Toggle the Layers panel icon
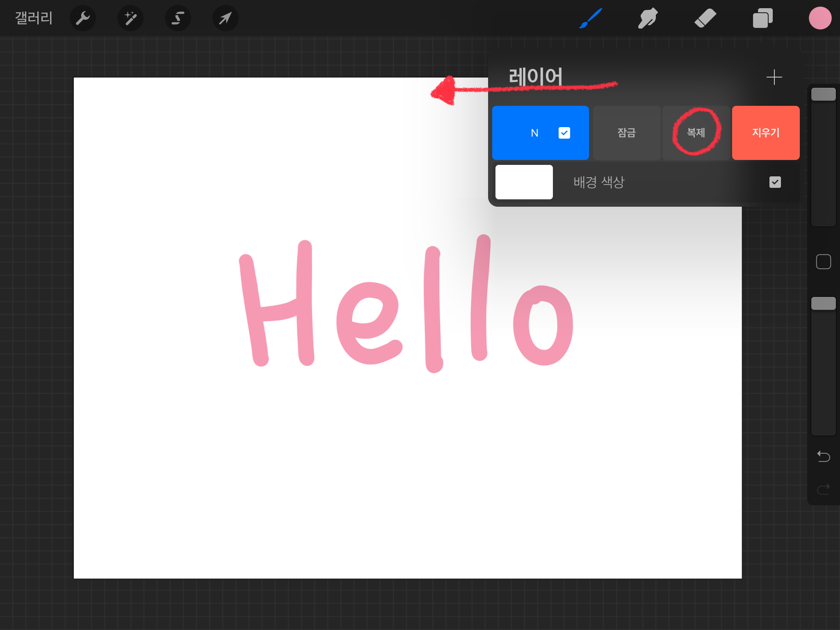Screen dimensions: 840x630 coord(762,18)
